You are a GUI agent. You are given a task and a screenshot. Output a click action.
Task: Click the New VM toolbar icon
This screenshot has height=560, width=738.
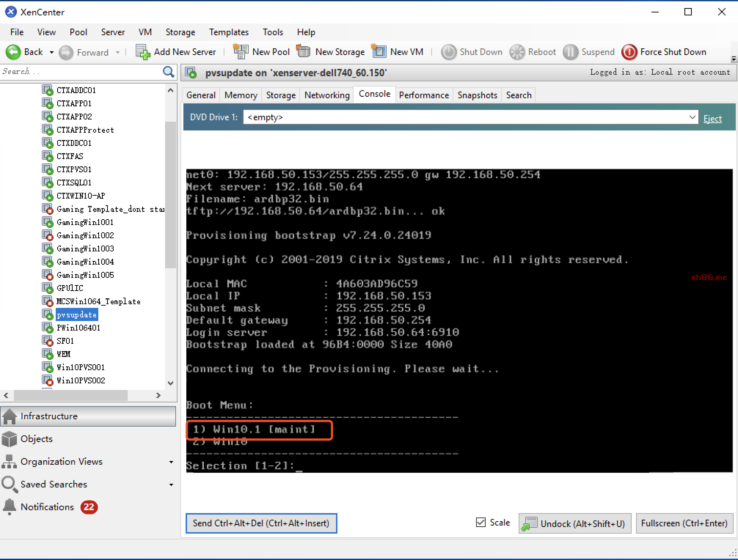click(x=379, y=52)
